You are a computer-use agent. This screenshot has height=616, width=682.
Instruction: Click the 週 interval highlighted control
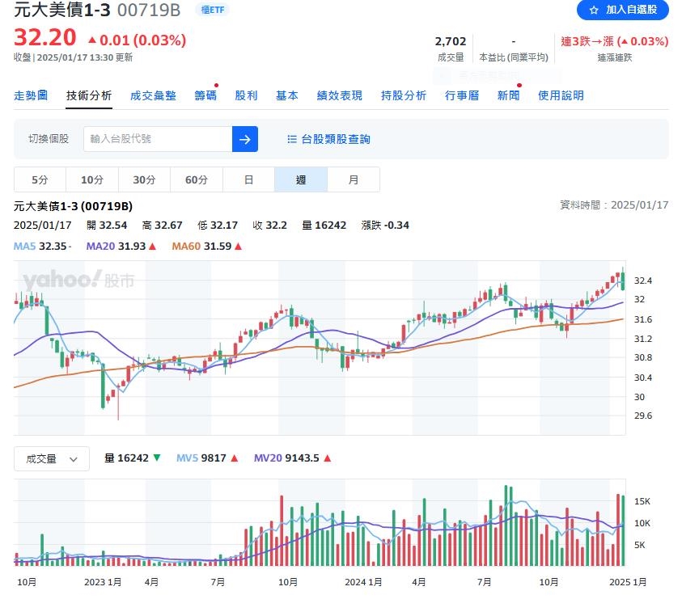pos(301,179)
